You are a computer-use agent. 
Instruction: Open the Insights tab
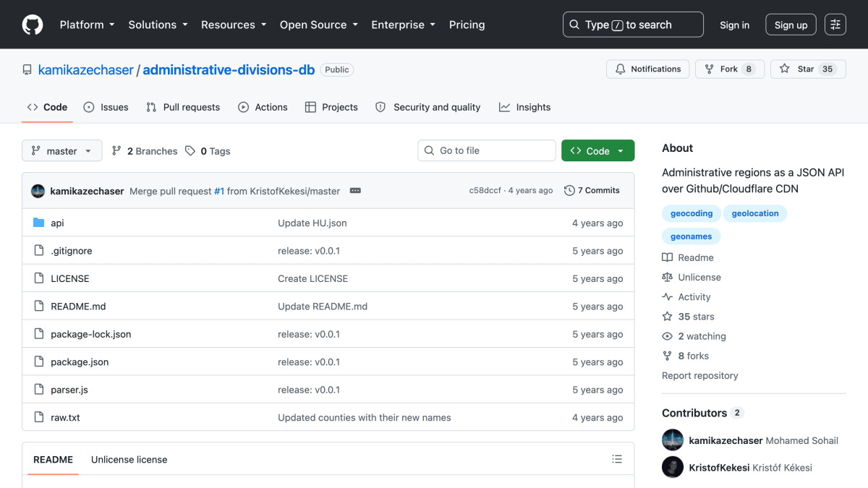coord(524,107)
